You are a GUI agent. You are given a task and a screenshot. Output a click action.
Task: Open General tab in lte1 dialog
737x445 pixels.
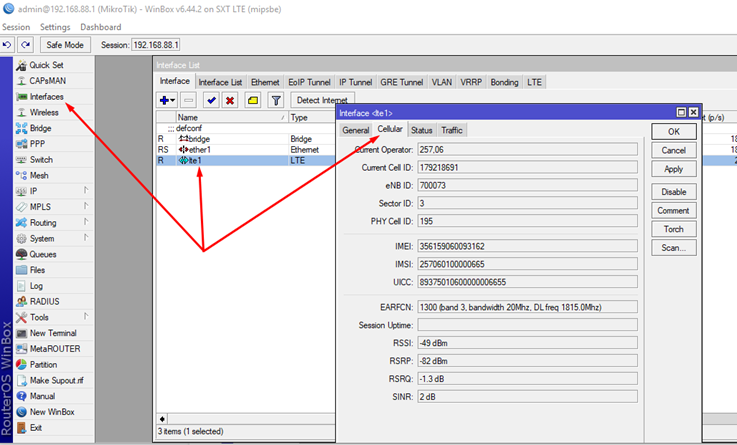(x=355, y=130)
